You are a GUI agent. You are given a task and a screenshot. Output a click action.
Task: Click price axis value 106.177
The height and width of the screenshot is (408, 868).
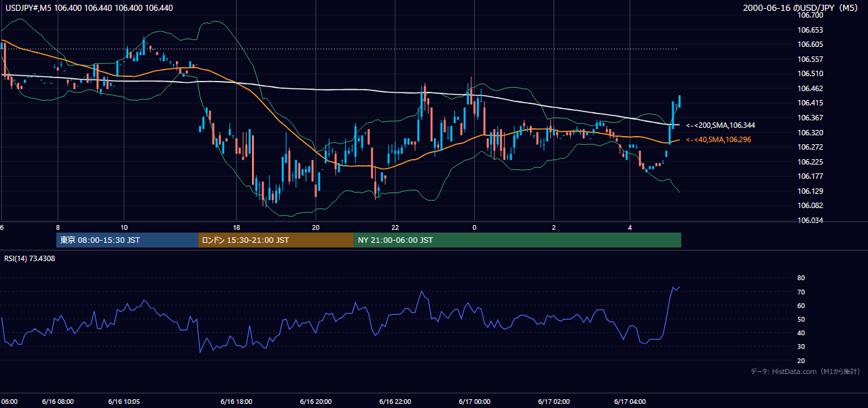click(x=810, y=176)
